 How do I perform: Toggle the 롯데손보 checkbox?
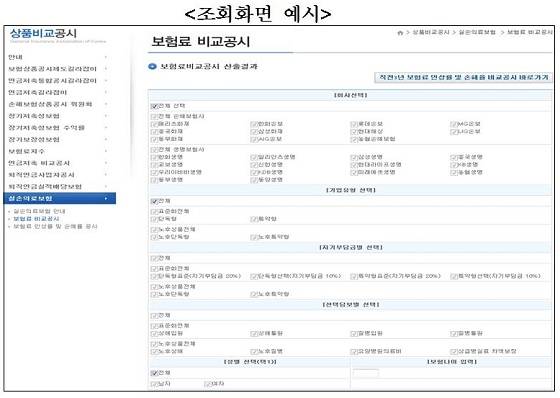pyautogui.click(x=354, y=124)
